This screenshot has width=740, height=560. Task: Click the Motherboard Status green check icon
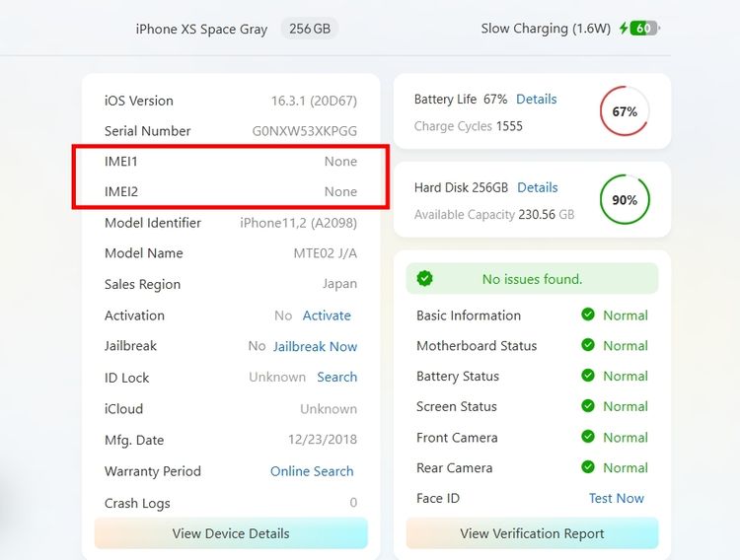tap(588, 345)
